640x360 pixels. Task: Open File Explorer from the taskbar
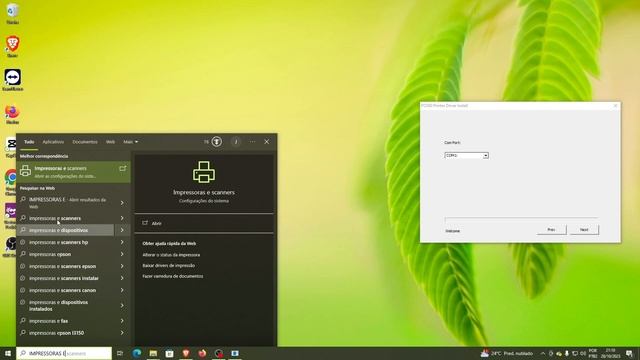coord(153,353)
